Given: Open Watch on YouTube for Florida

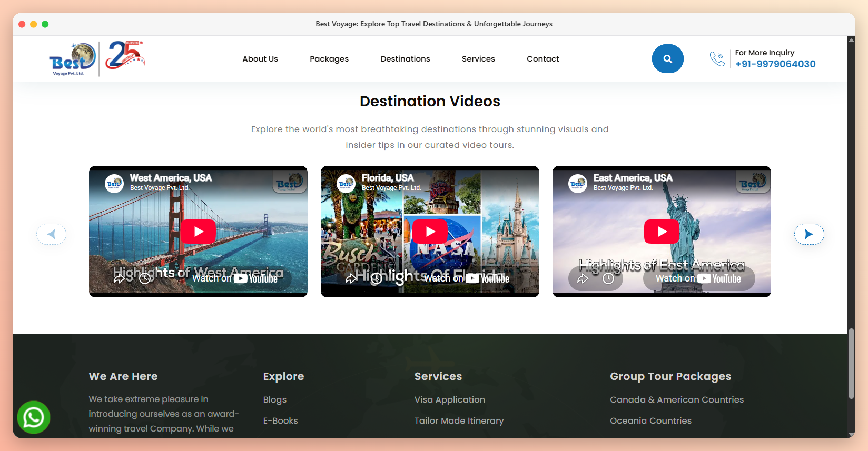Looking at the screenshot, I should (467, 278).
